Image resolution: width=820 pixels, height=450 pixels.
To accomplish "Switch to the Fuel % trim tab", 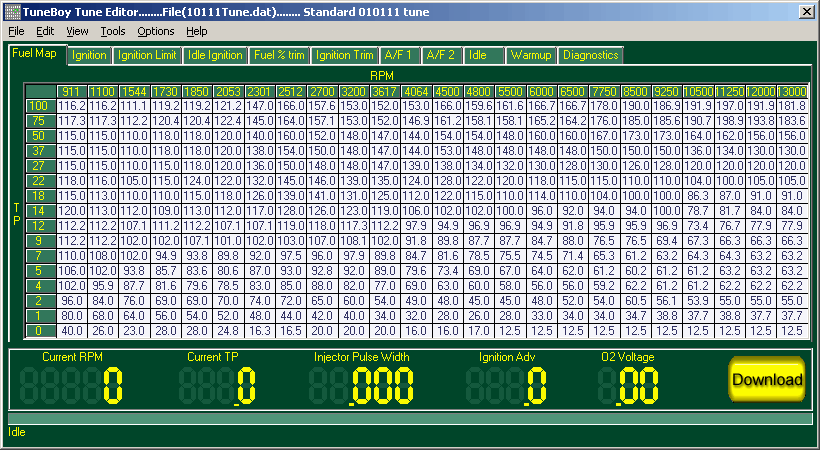I will [279, 55].
